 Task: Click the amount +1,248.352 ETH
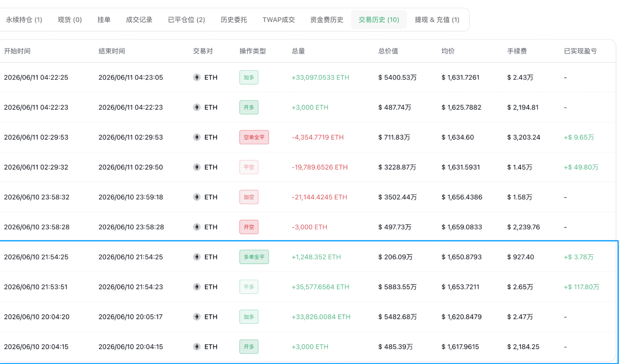point(316,257)
